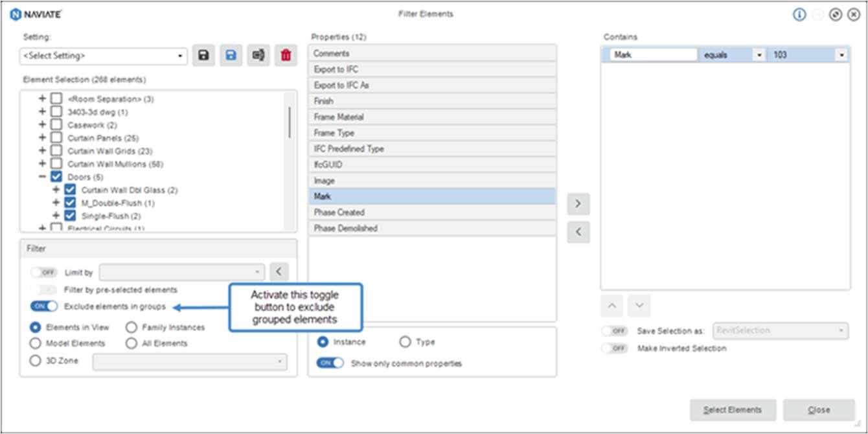Move the filter rule down
The image size is (868, 434).
639,306
